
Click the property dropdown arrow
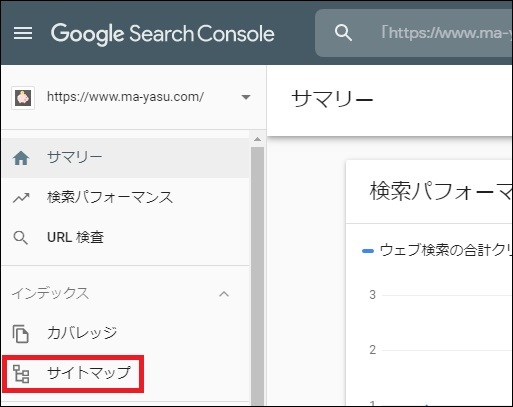[x=246, y=97]
